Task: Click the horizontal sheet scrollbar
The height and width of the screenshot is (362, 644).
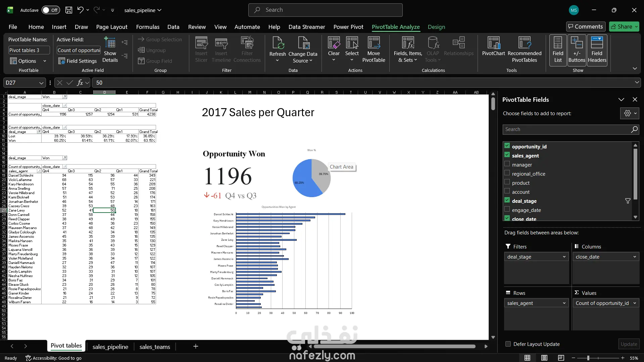Action: pyautogui.click(x=394, y=346)
